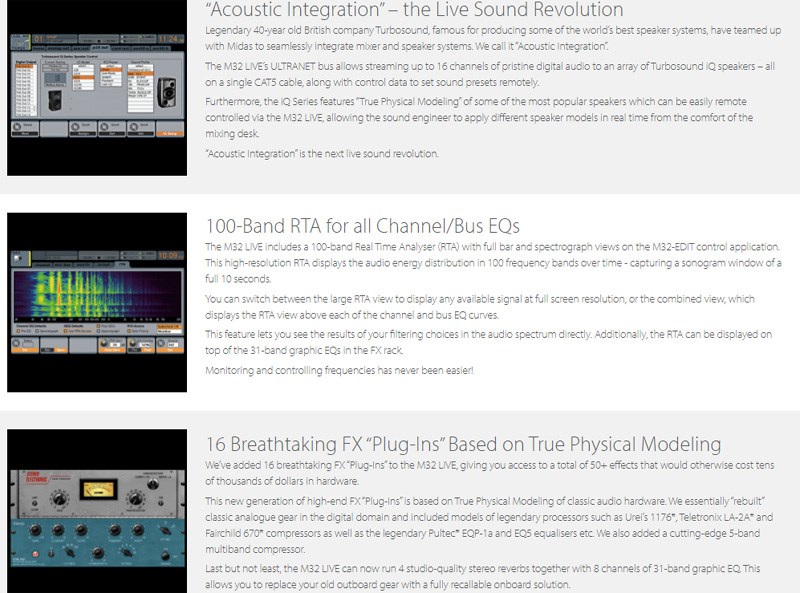Screen dimensions: 800x593
Task: Click the line "Acoustic Integration is the next live sound revolution."
Action: 321,154
